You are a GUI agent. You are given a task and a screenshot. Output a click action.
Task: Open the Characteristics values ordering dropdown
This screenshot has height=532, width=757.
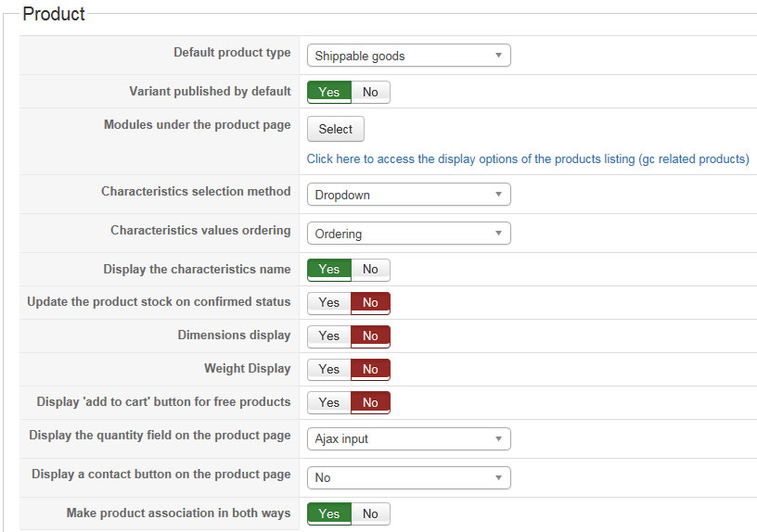(408, 234)
